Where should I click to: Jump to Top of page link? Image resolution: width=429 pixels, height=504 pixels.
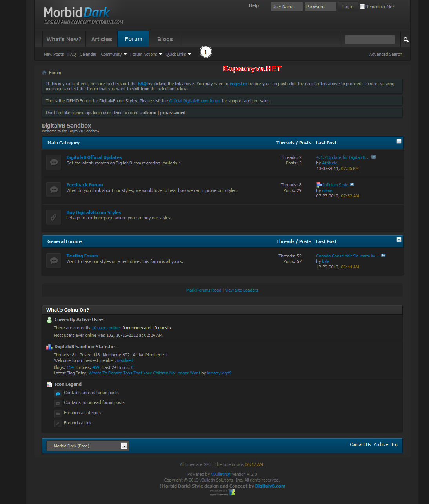[394, 444]
